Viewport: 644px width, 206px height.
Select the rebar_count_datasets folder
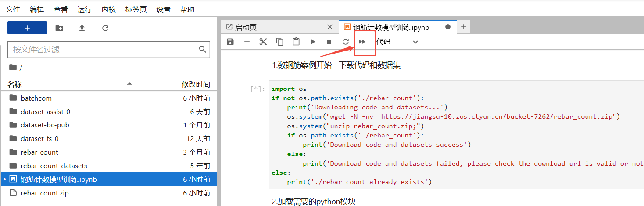110,166
